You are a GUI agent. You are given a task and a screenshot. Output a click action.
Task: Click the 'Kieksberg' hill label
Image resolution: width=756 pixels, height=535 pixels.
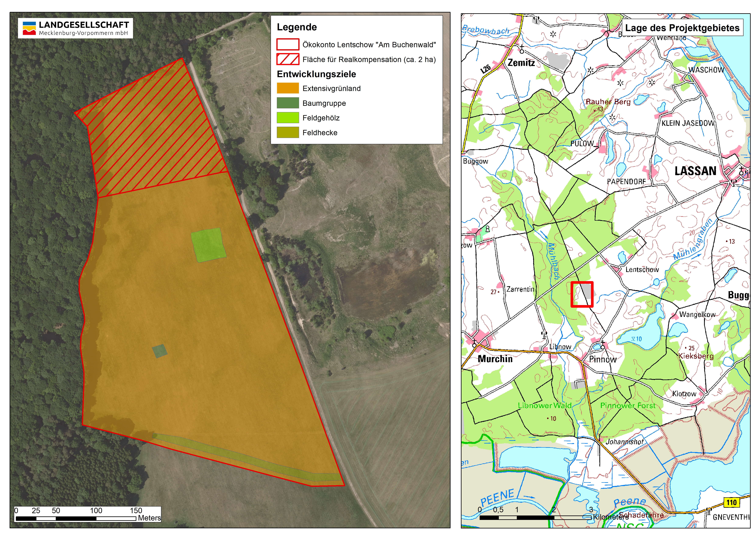696,356
